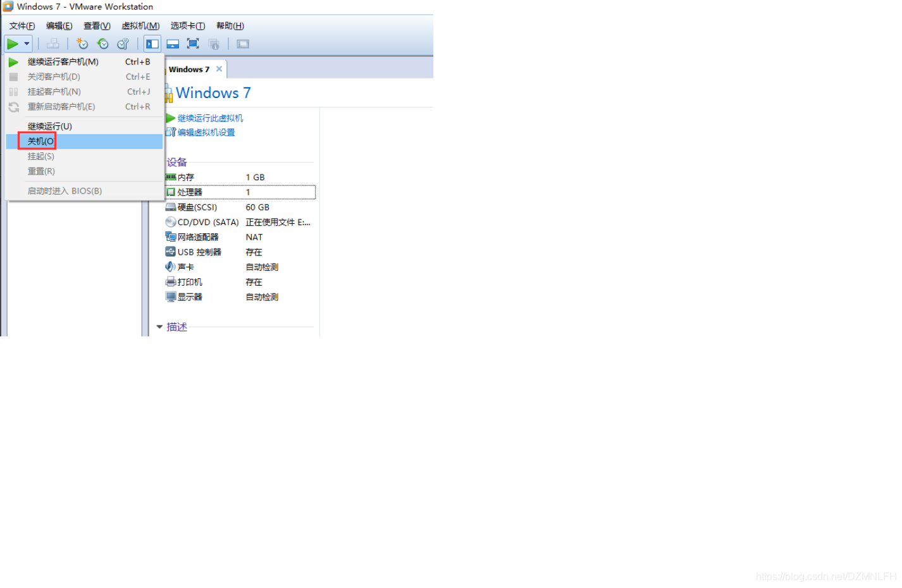The height and width of the screenshot is (588, 902).
Task: Click the 继续运行此虚拟机 link
Action: [x=210, y=118]
